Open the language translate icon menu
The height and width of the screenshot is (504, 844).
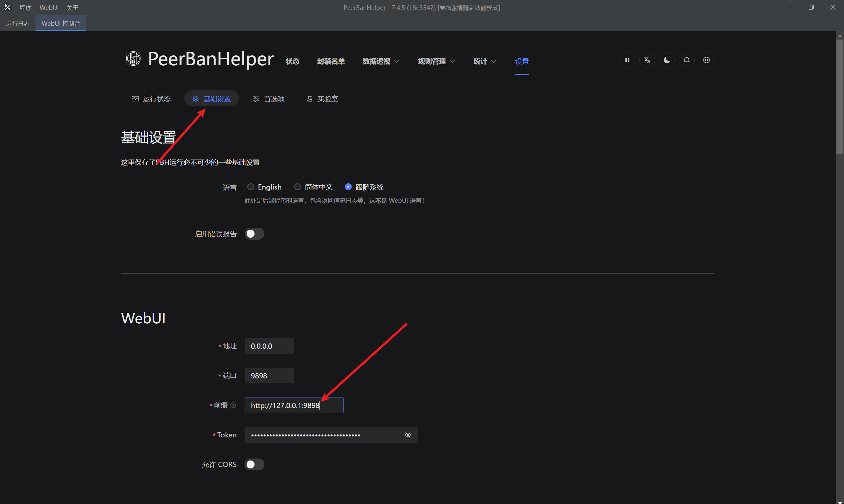coord(647,60)
